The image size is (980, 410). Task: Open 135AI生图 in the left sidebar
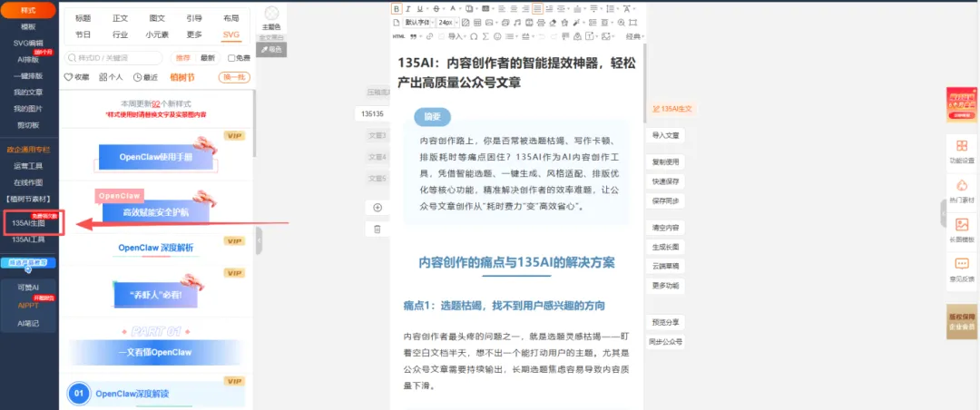click(28, 222)
